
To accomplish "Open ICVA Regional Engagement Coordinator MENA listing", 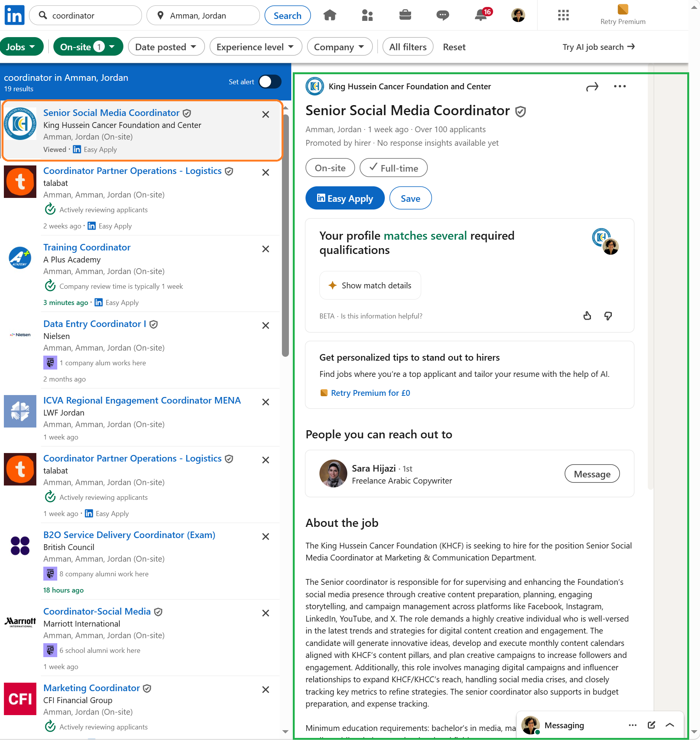I will (142, 400).
